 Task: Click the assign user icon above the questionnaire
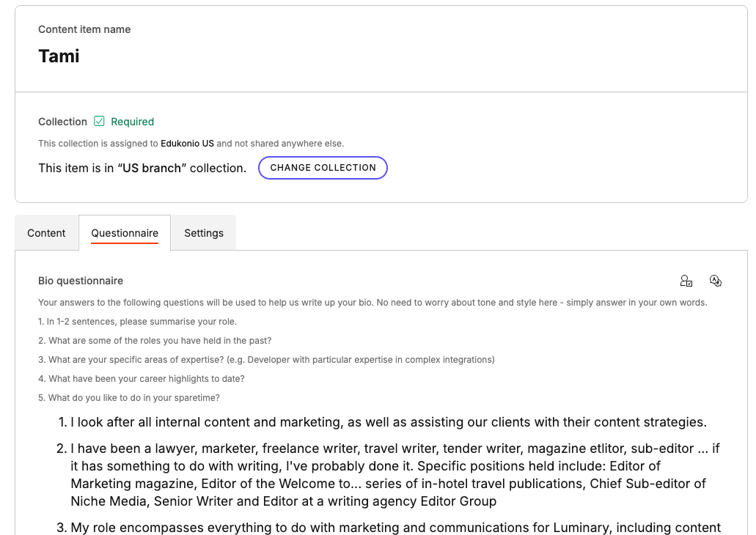pyautogui.click(x=686, y=280)
